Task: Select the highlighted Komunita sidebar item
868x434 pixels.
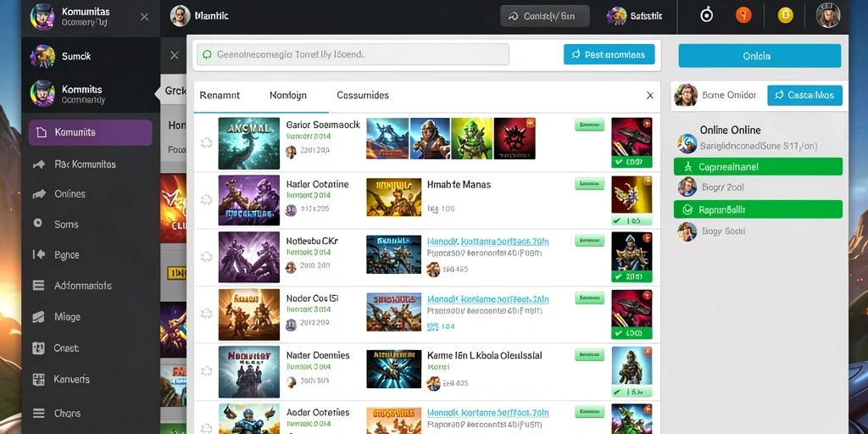Action: tap(90, 132)
